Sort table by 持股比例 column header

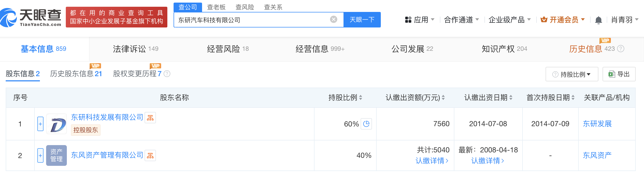click(361, 98)
